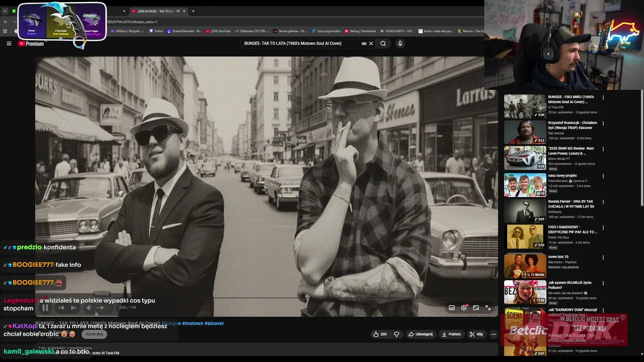This screenshot has width=644, height=362.
Task: Select the BUNGEE - TAK TO LATA browser tab
Action: (158, 11)
